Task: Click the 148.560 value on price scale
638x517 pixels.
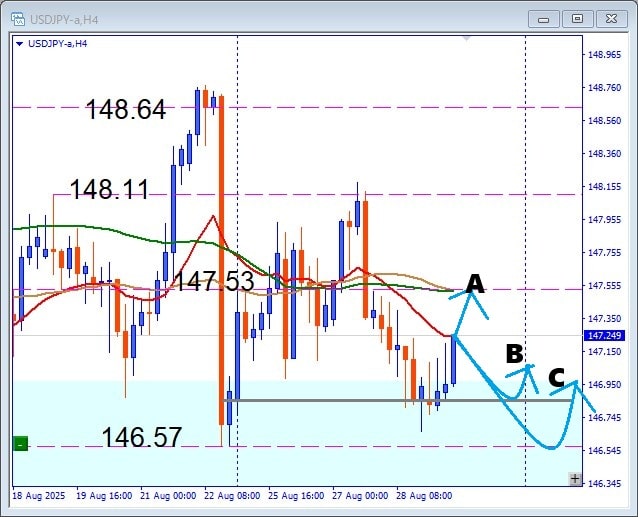Action: (605, 120)
